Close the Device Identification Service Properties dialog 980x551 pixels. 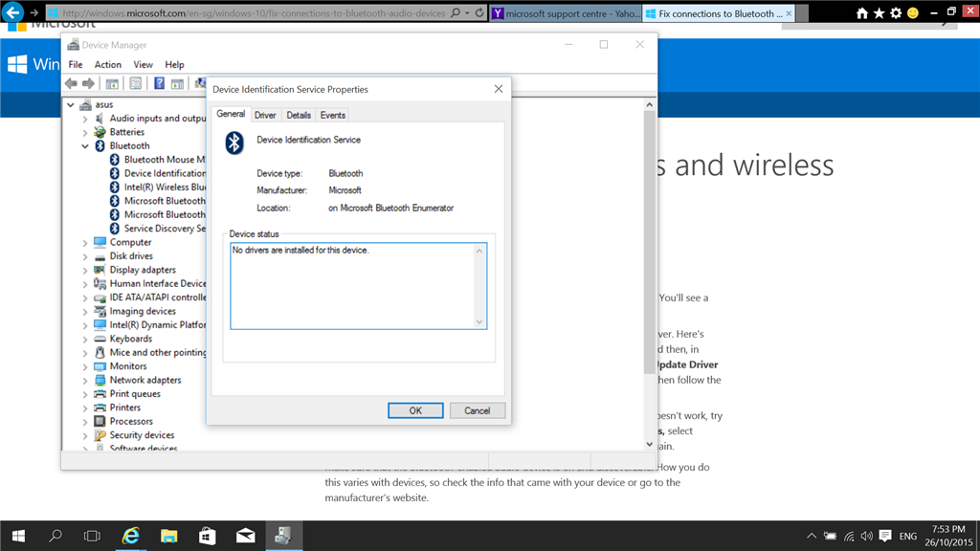498,89
